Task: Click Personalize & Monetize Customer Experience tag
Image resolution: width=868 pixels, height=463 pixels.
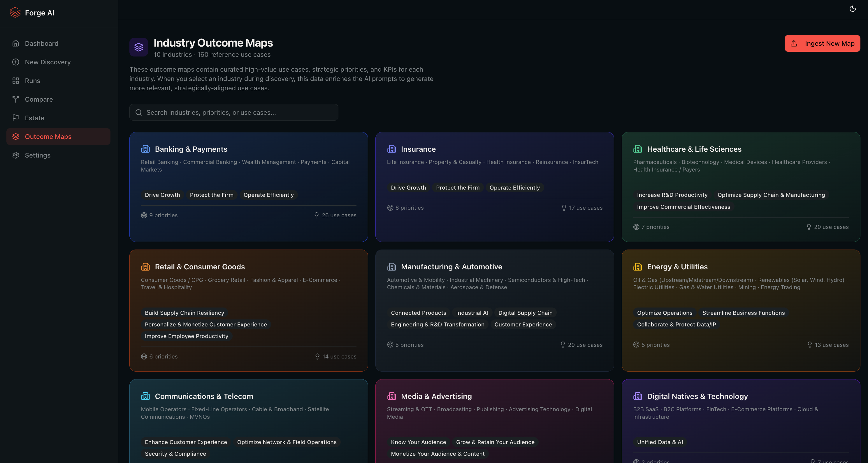Action: click(x=205, y=325)
